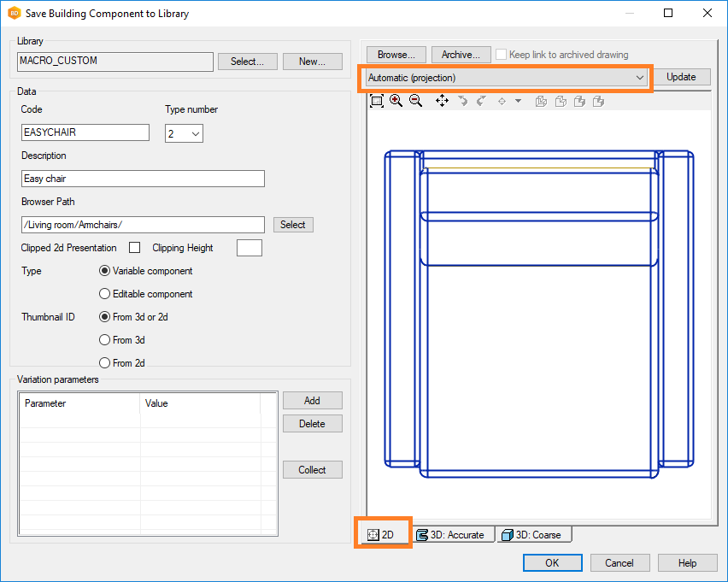The height and width of the screenshot is (582, 728).
Task: Open dropdown arrow beside the crosshair icon
Action: [518, 101]
